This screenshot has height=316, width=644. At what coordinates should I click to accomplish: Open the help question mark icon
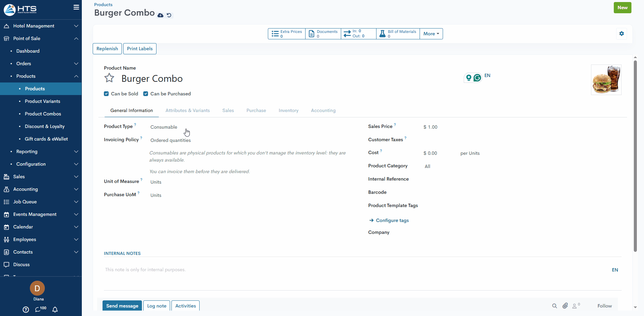pos(26,309)
